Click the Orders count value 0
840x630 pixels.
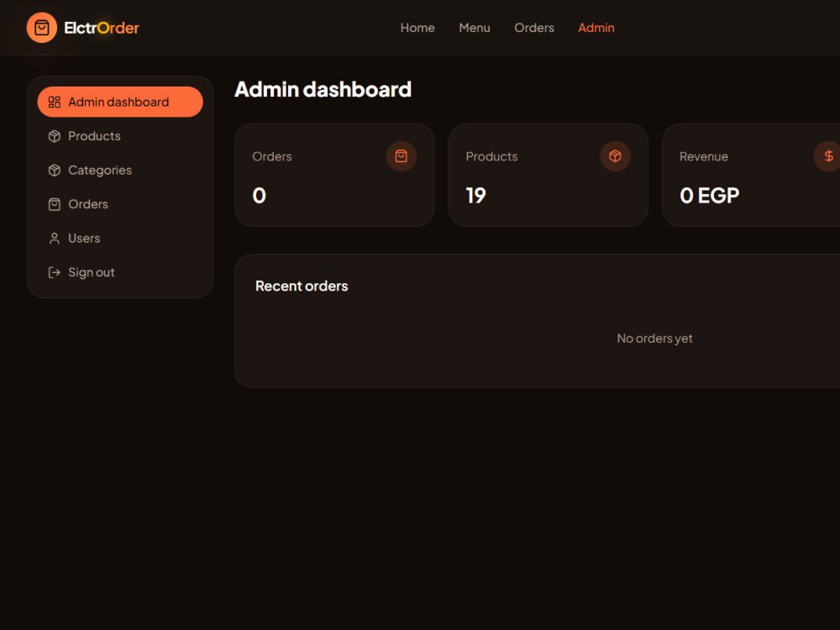pyautogui.click(x=260, y=196)
